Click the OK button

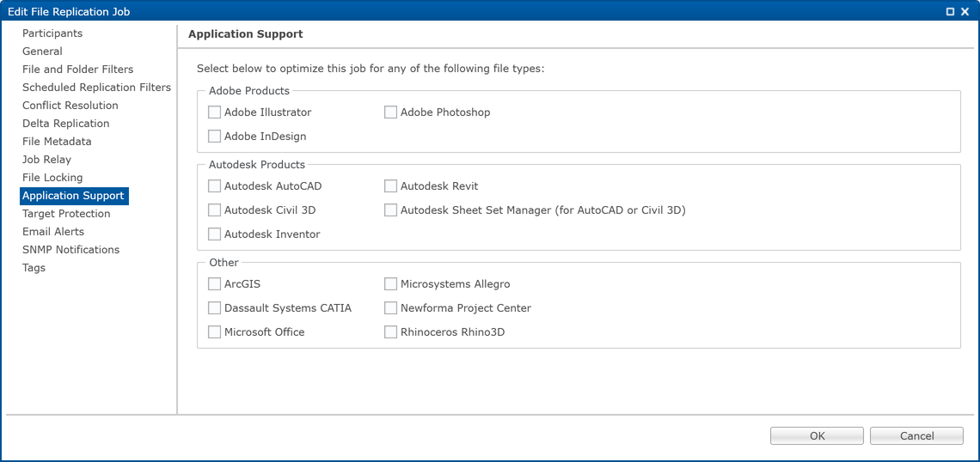coord(817,435)
